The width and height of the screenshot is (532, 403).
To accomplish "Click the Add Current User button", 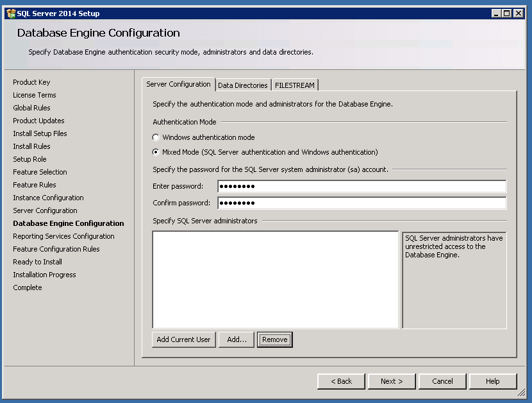I will (183, 339).
